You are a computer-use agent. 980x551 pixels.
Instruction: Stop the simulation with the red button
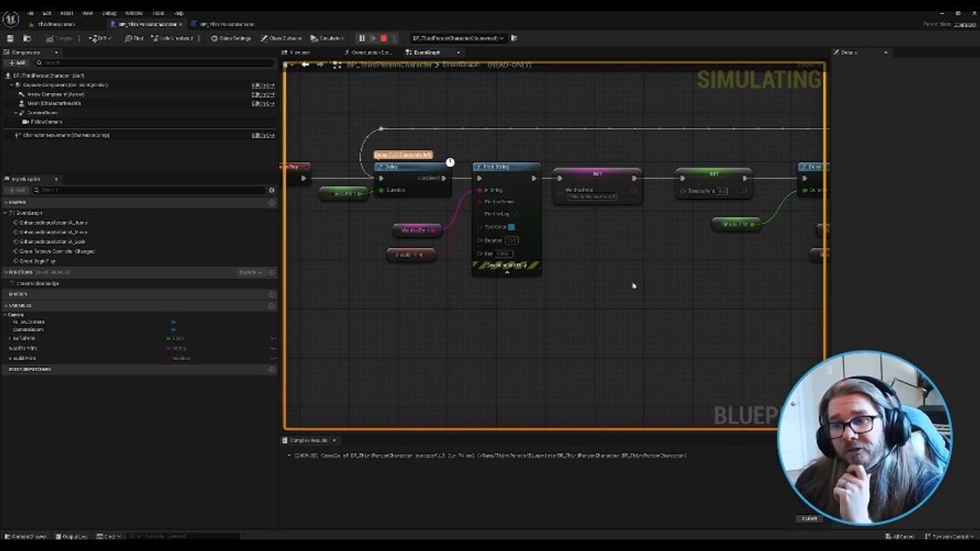[384, 38]
